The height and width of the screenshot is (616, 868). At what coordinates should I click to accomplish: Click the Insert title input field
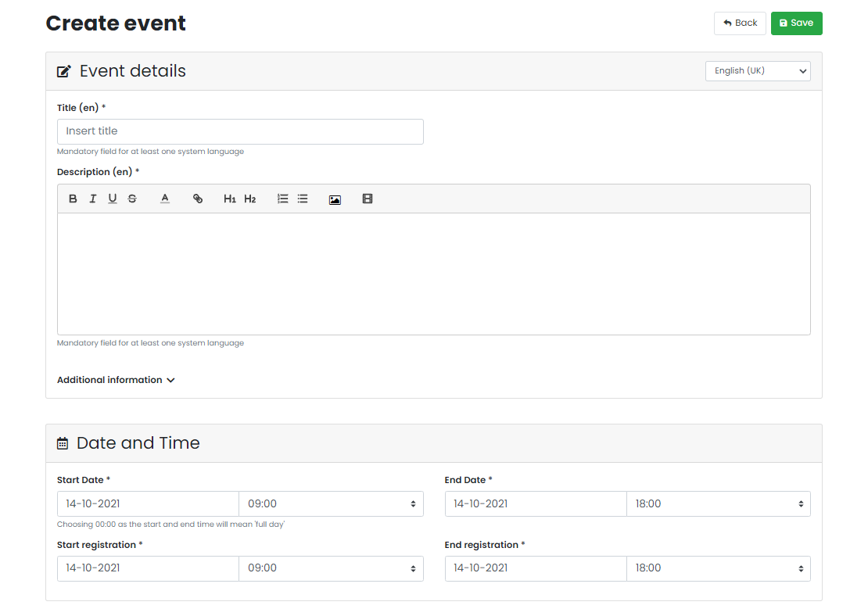point(240,131)
